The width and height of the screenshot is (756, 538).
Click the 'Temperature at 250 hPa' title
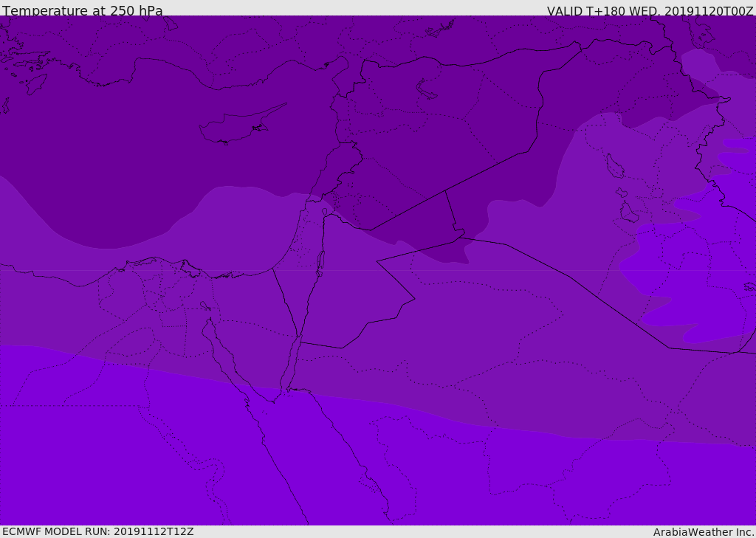83,10
